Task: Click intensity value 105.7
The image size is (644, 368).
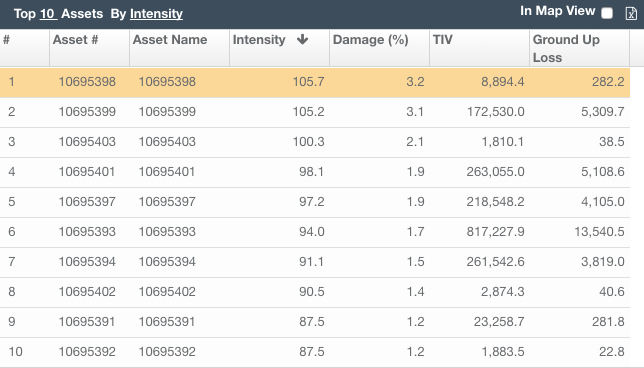Action: [308, 82]
